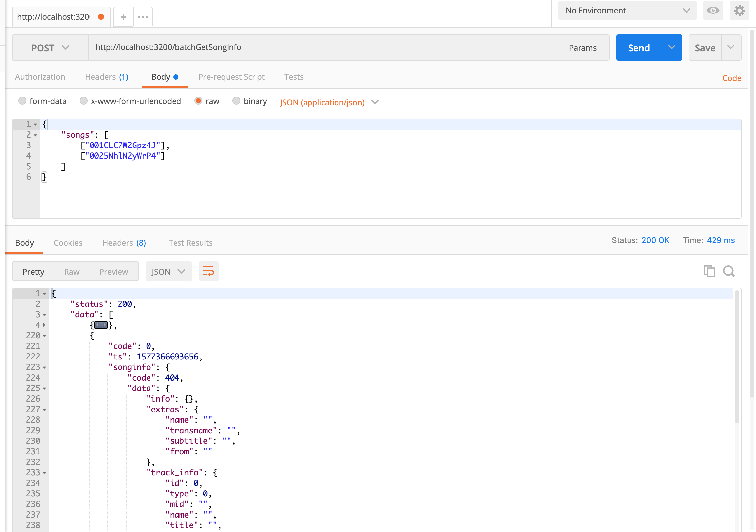Switch to the request Headers (1) tab
The height and width of the screenshot is (532, 756).
(x=107, y=77)
